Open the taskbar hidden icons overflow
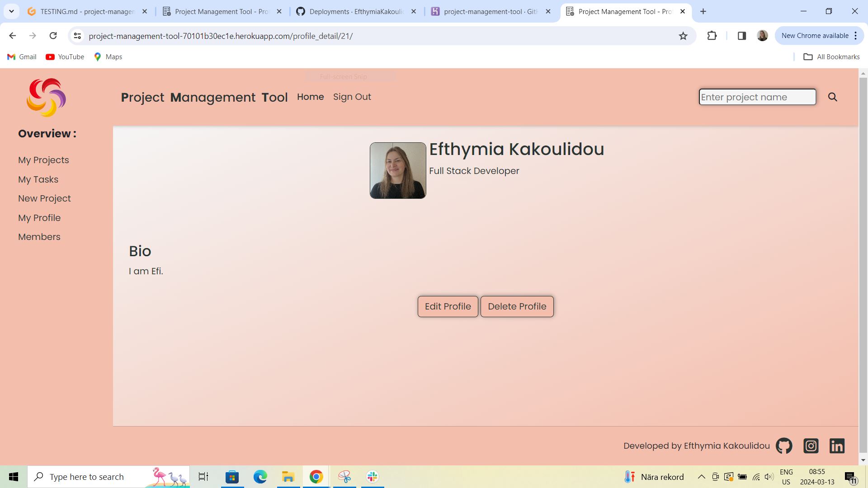Viewport: 868px width, 488px height. (702, 476)
